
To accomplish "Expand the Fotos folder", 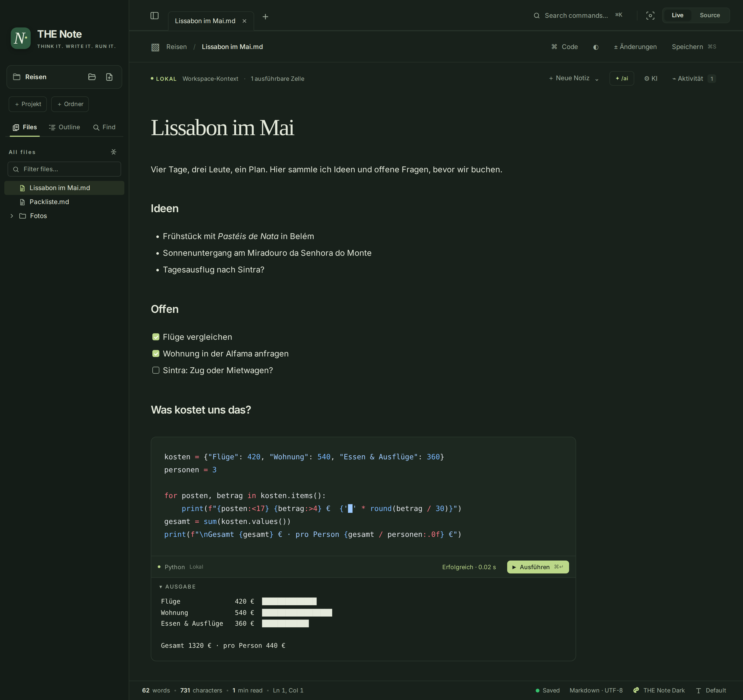I will (12, 216).
